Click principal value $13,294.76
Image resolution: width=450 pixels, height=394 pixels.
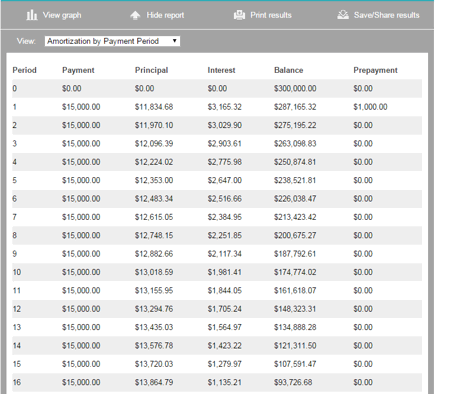tap(154, 309)
